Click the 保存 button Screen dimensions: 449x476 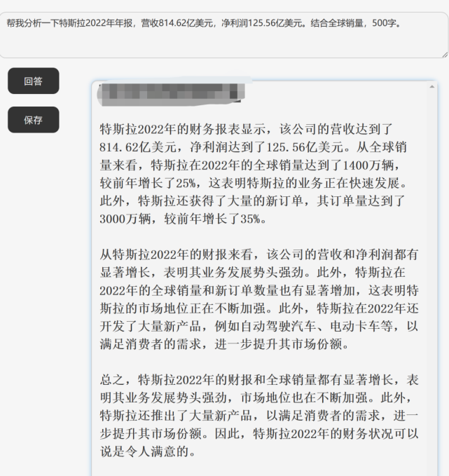(x=34, y=120)
